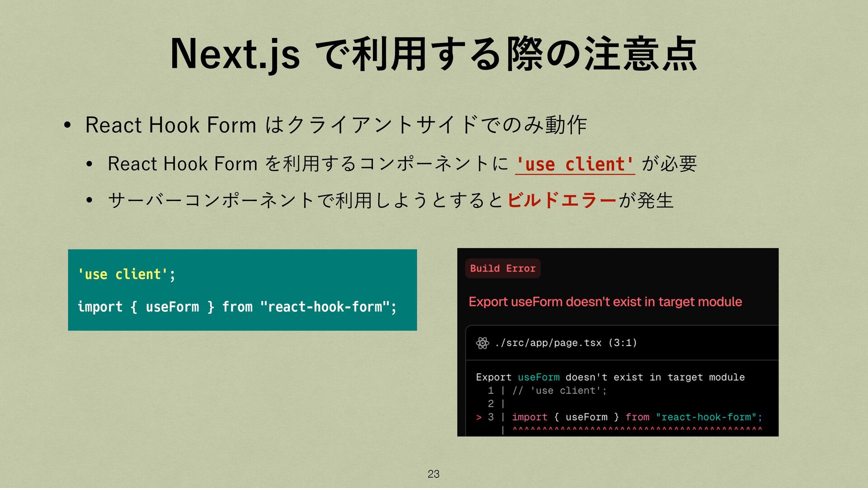Click the green useForm word in the error message

[538, 377]
